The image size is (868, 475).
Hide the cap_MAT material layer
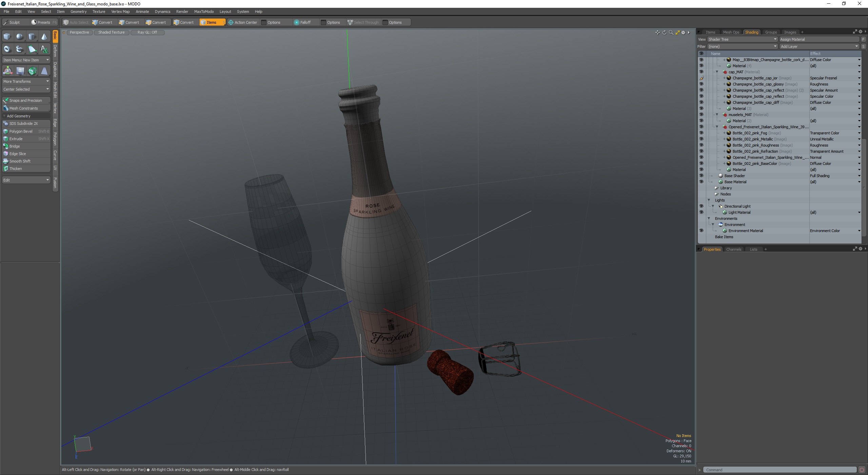701,72
